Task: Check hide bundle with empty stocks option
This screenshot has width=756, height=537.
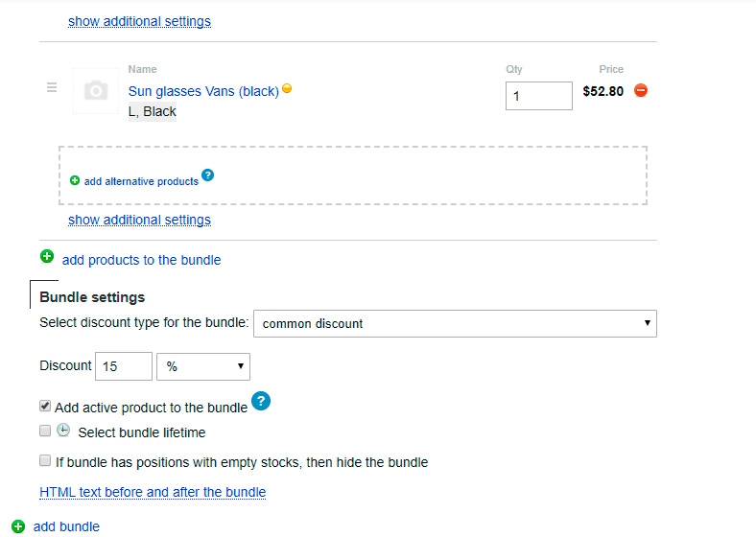Action: click(x=45, y=461)
